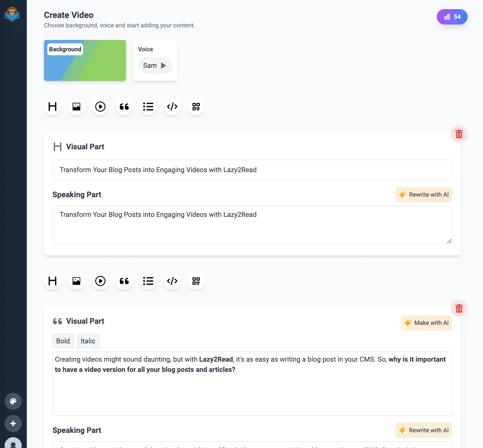
Task: Add a quote block from top toolbar
Action: (x=124, y=107)
